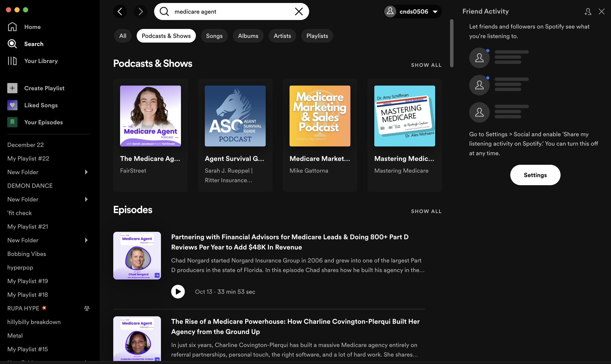Click the search input containing medicare agent

tap(231, 11)
